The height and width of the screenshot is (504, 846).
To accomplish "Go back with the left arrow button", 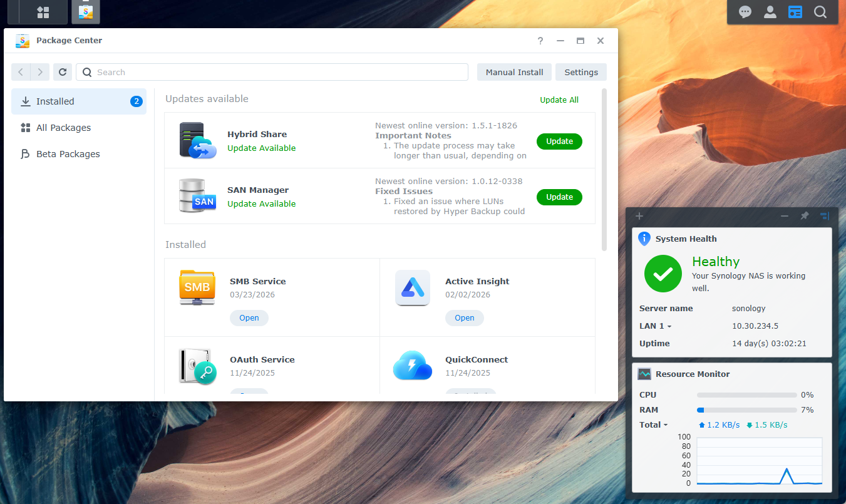I will pyautogui.click(x=21, y=72).
